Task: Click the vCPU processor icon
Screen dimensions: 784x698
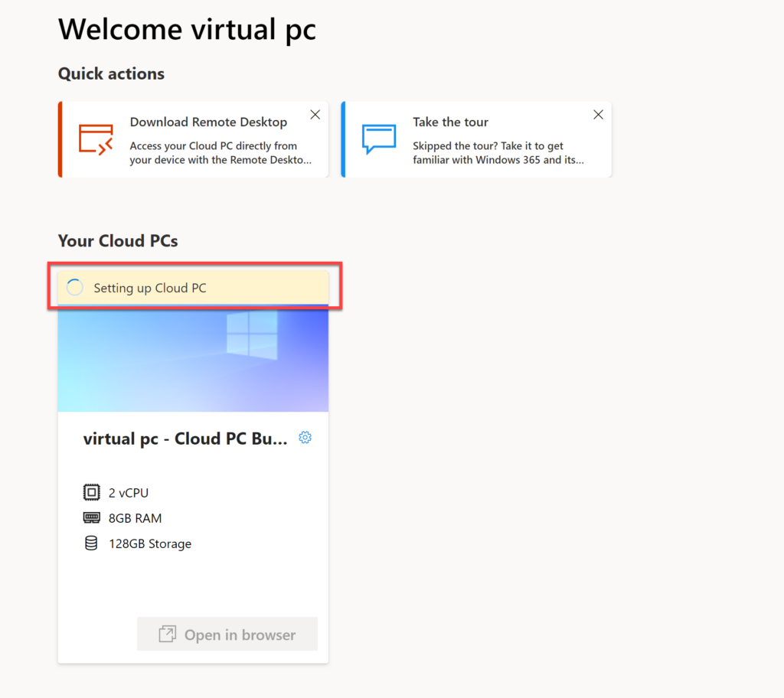Action: (92, 492)
